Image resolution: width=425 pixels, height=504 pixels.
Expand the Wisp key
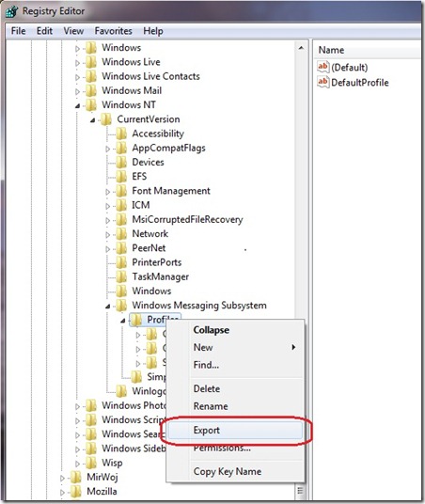point(77,464)
